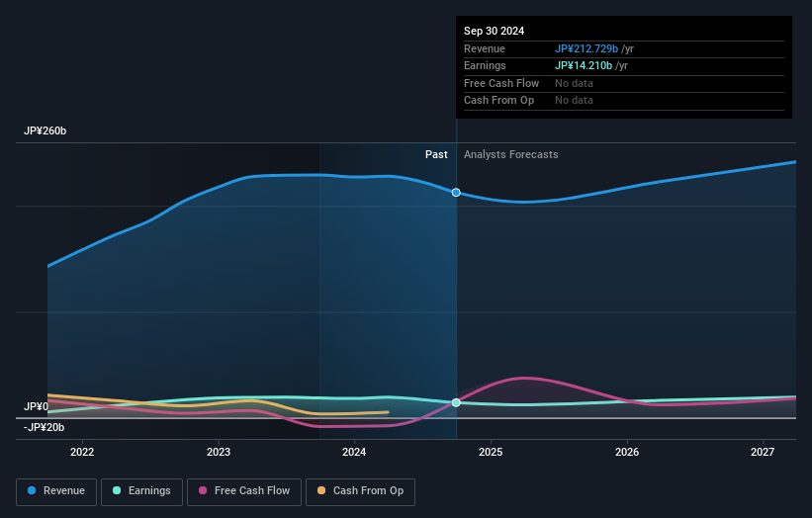
Task: Toggle the Revenue legend button
Action: [x=56, y=491]
